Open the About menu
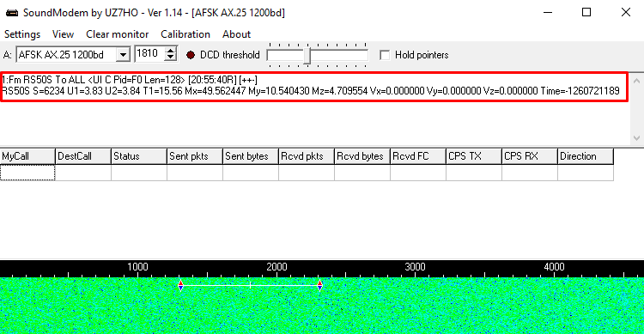This screenshot has width=644, height=334. coord(236,34)
